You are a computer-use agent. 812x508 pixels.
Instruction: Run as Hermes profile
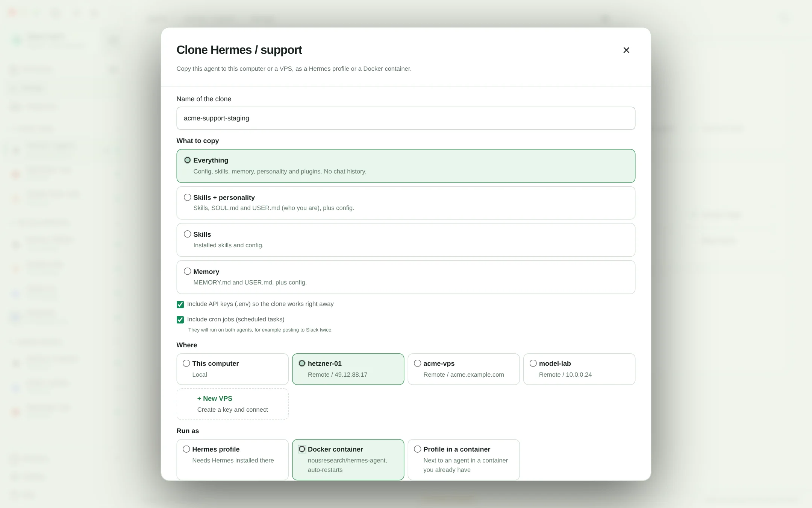coord(232,459)
